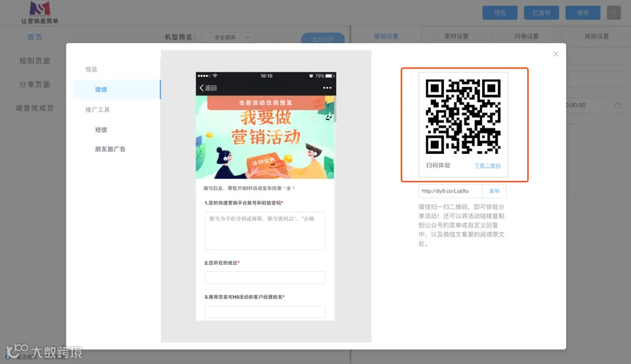Click the account and password text area
This screenshot has height=364, width=631.
click(265, 231)
